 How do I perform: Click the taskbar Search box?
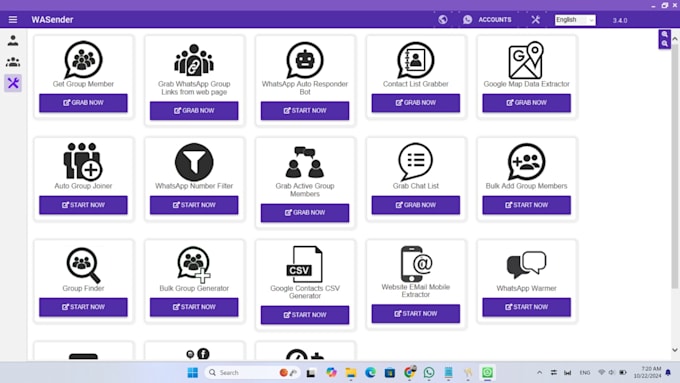pos(252,373)
